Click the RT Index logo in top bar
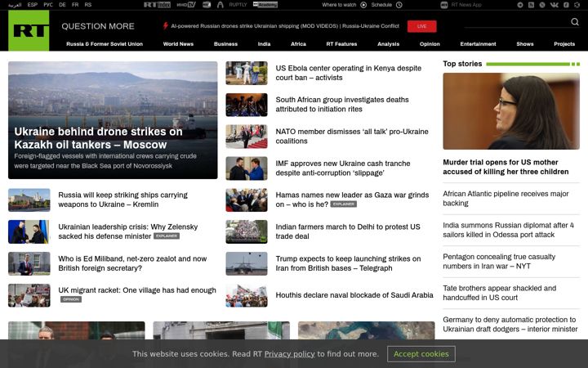588x368 pixels. 157,5
